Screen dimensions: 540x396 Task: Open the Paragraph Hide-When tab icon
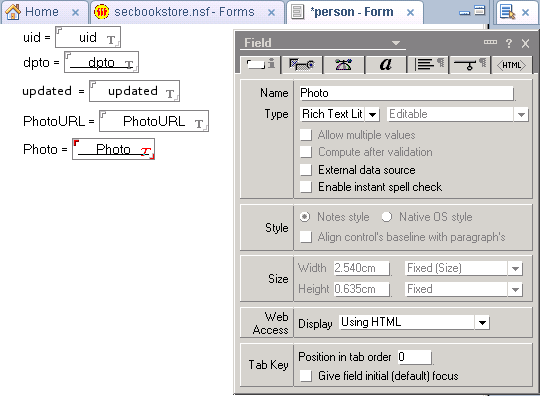pos(470,64)
